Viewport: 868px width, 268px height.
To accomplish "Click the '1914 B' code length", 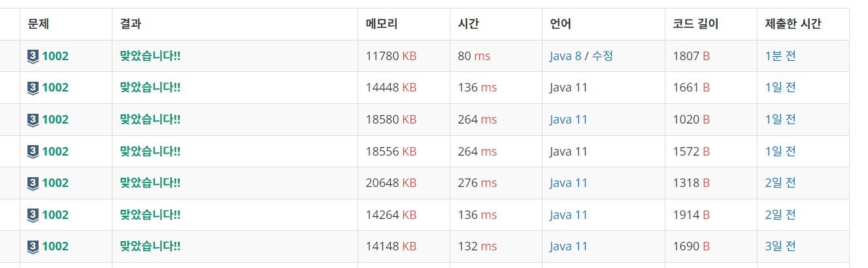I will (691, 215).
